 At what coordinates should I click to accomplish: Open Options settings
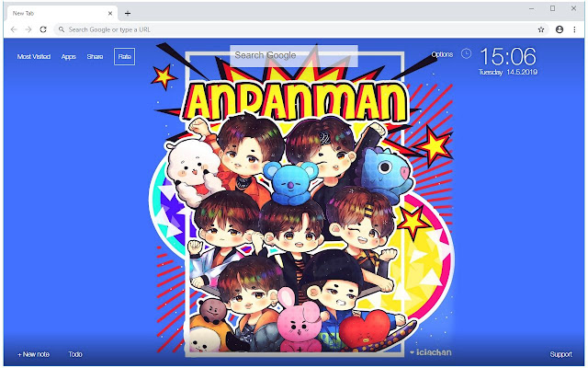(442, 54)
